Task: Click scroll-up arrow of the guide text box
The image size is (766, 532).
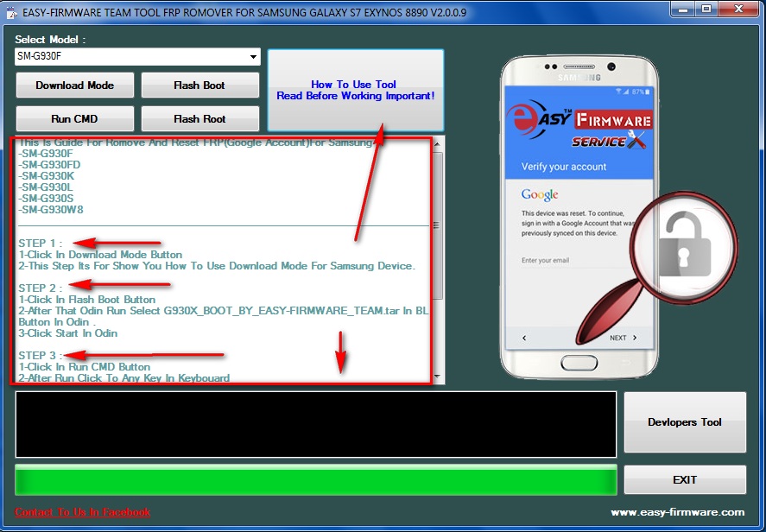Action: (x=437, y=144)
